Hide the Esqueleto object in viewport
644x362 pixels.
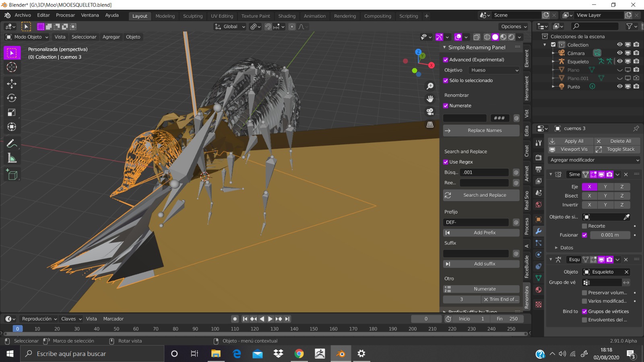tap(620, 61)
